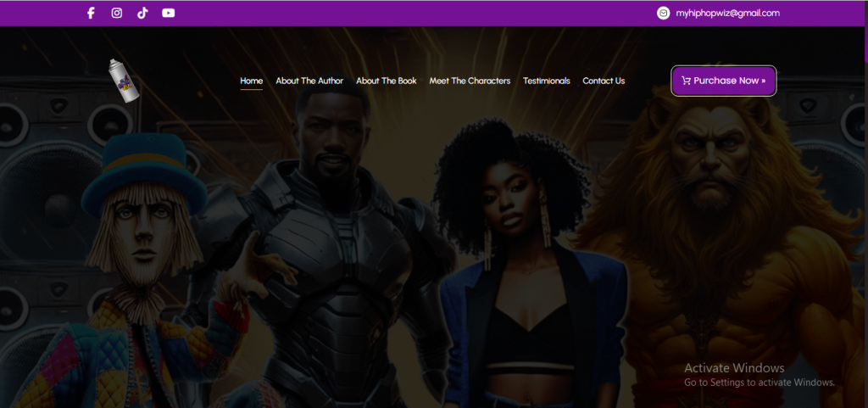Select the Home menu item
This screenshot has height=408, width=868.
point(251,81)
